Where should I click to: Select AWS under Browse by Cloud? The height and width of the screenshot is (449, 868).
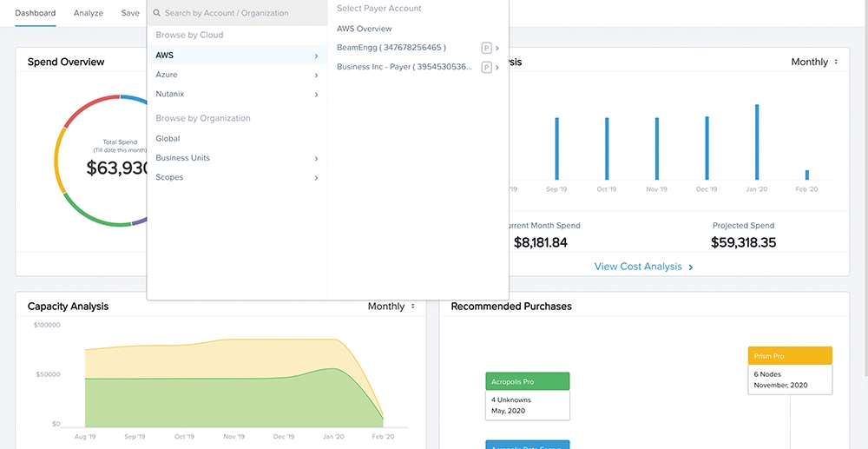click(238, 56)
